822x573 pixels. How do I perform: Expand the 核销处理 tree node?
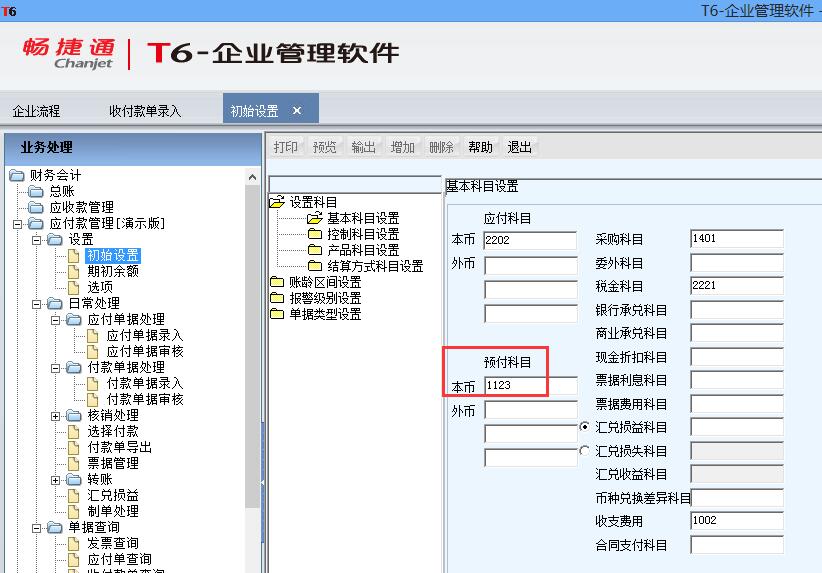[x=56, y=416]
